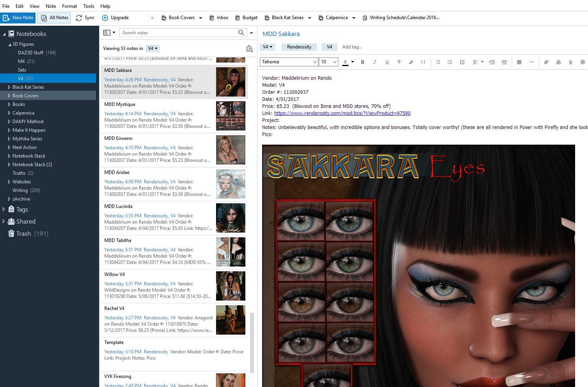This screenshot has height=387, width=588.
Task: Open the font color dropdown arrow
Action: click(352, 62)
